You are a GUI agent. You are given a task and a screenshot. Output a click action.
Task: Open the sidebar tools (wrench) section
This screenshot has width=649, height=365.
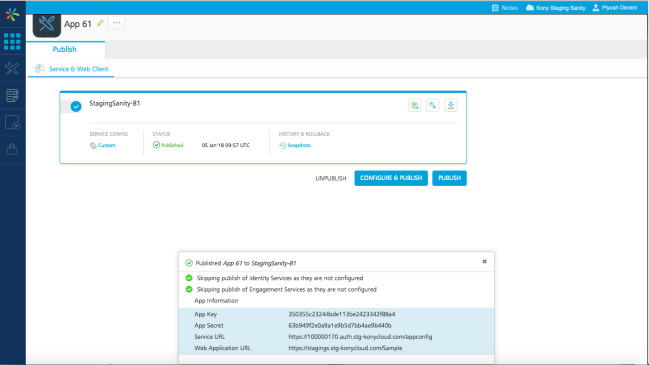[x=12, y=68]
